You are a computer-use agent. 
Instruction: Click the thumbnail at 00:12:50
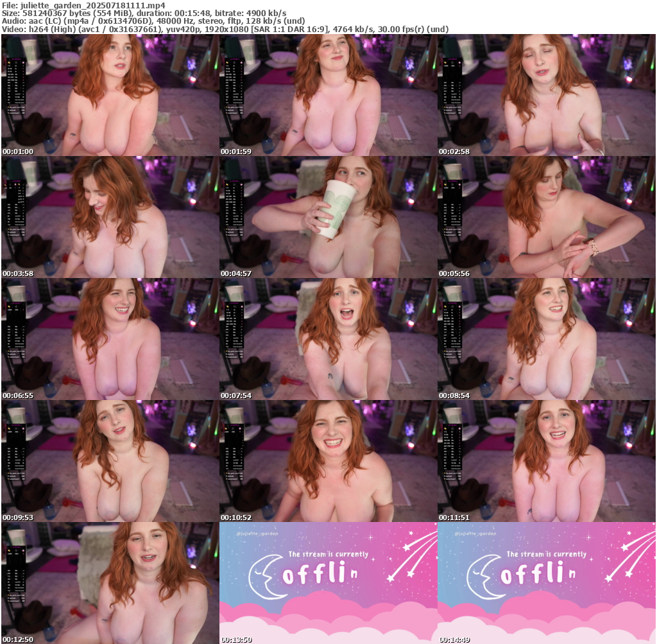[110, 583]
